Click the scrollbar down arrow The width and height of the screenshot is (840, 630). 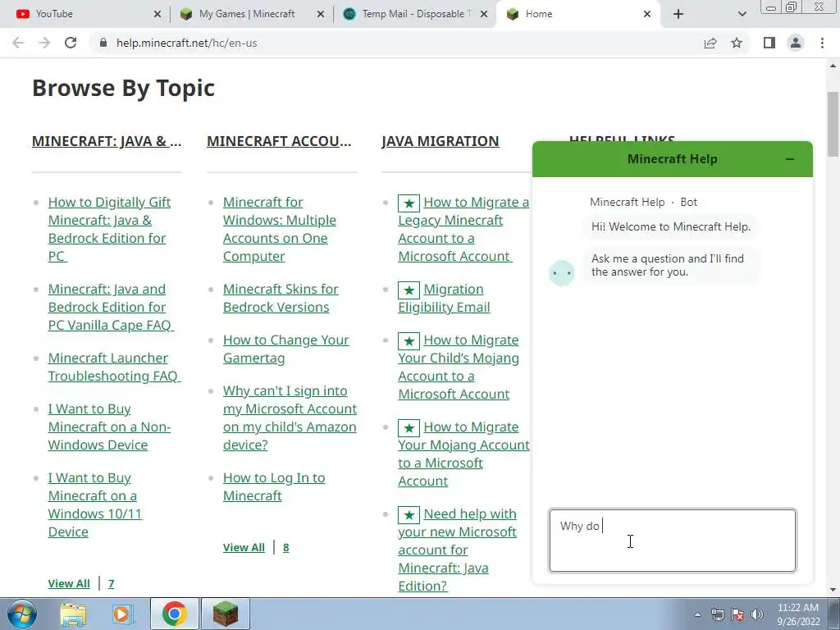[833, 590]
